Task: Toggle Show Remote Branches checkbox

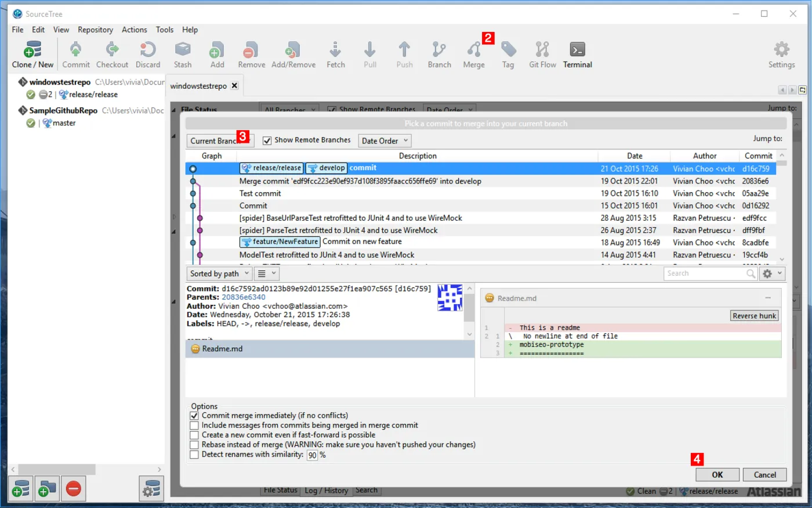Action: (x=267, y=140)
